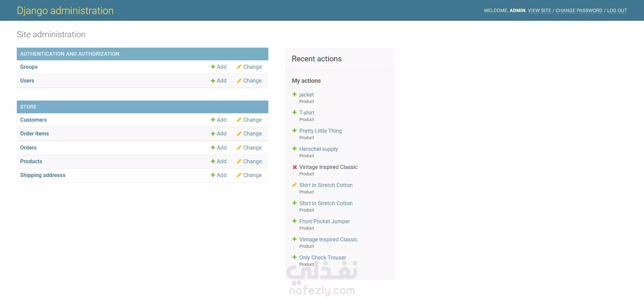Viewport: 644px width, 297px height.
Task: Click the plus icon beside Groups Add
Action: (213, 67)
